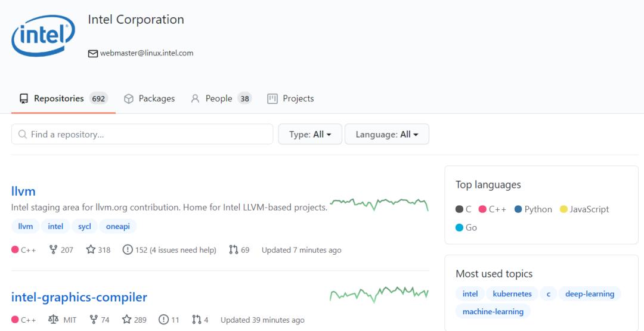This screenshot has height=331, width=644.
Task: Click "Updated 39 minutes ago" text
Action: (262, 320)
